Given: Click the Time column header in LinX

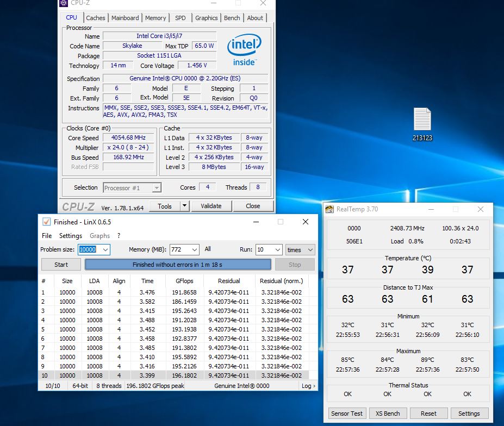Looking at the screenshot, I should 147,281.
